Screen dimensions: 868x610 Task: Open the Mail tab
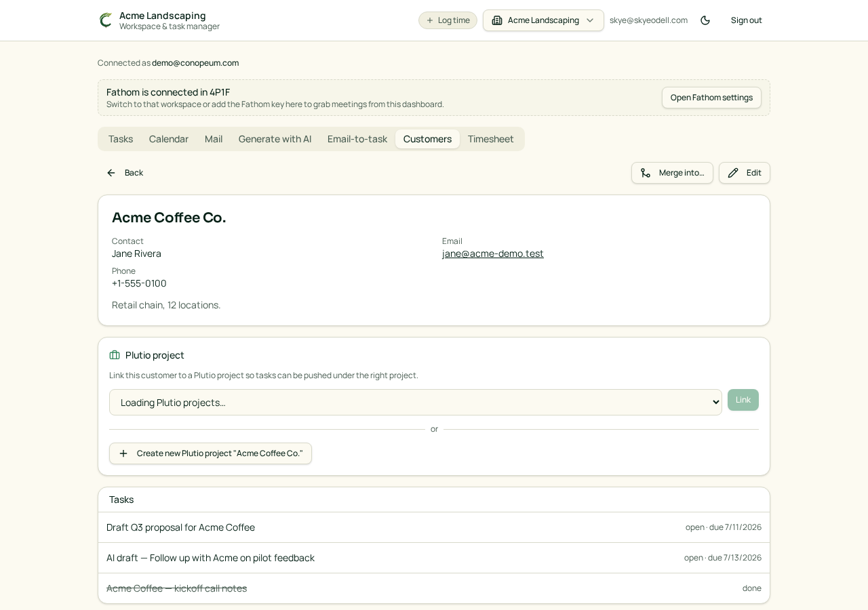tap(214, 139)
